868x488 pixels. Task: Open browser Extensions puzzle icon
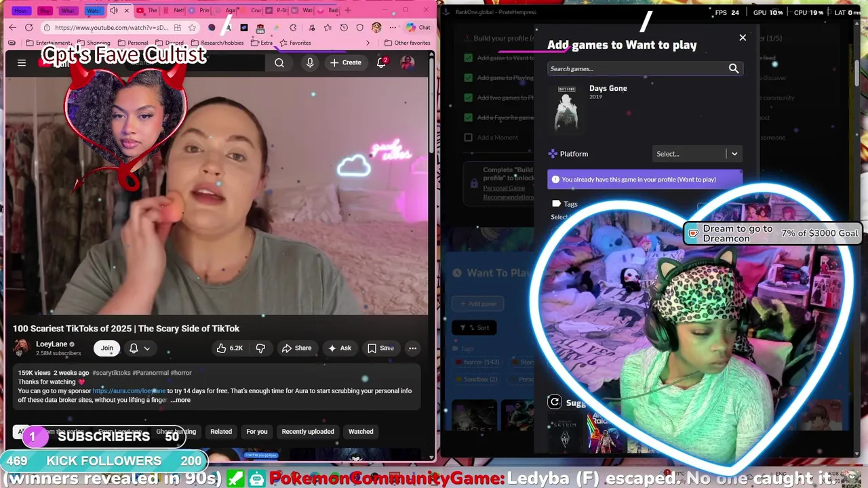(293, 27)
